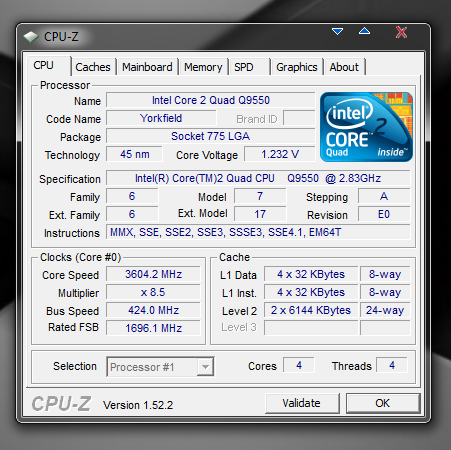This screenshot has width=451, height=450.
Task: Click the empty Brand ID field
Action: coord(299,118)
